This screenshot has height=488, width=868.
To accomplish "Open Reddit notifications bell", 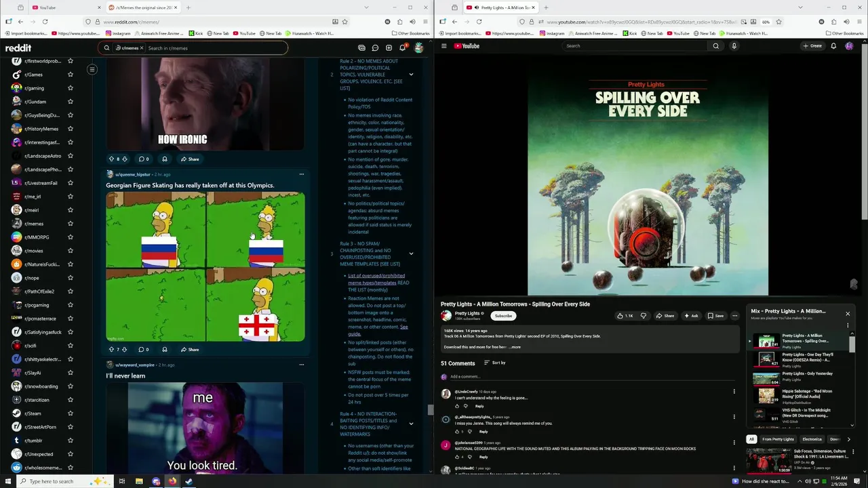I will click(x=402, y=48).
